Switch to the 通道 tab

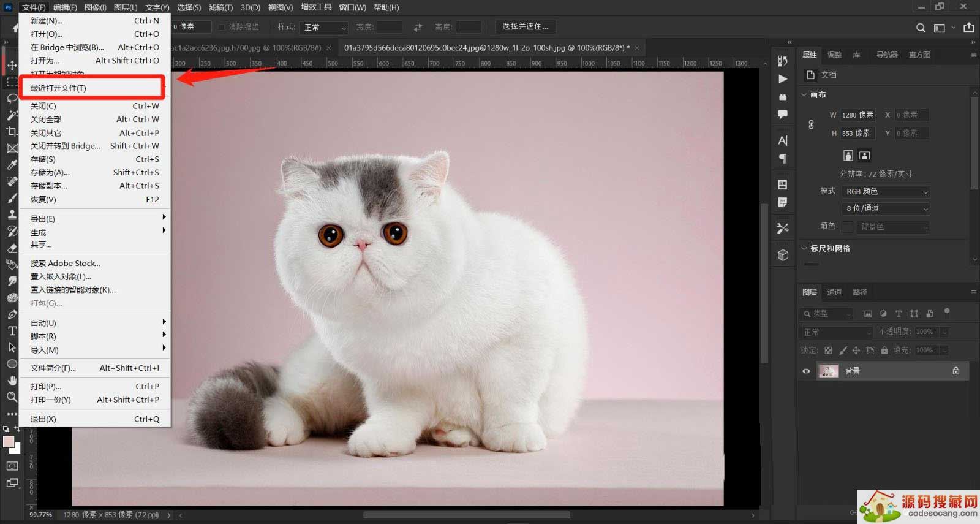click(x=834, y=292)
